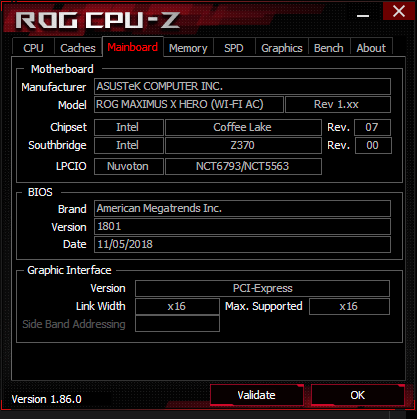Click the Validate button
The width and height of the screenshot is (417, 419).
(x=257, y=395)
